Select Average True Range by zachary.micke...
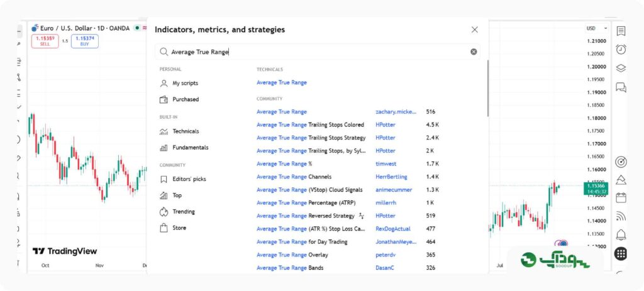The width and height of the screenshot is (644, 291). click(282, 112)
